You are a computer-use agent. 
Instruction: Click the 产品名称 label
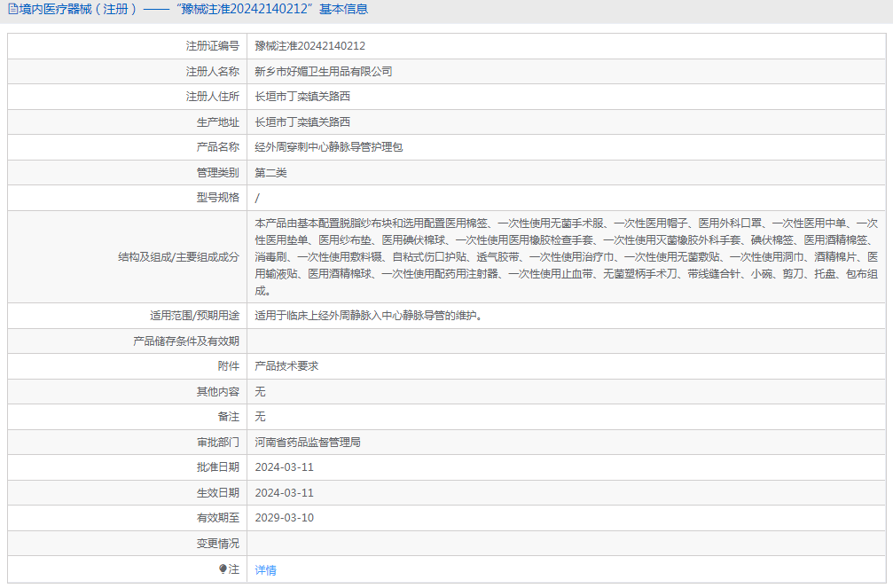(218, 147)
